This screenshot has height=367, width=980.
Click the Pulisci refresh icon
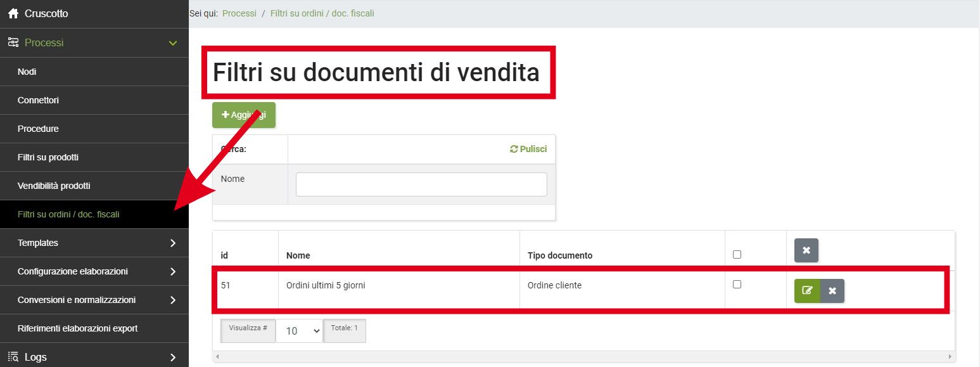(514, 150)
